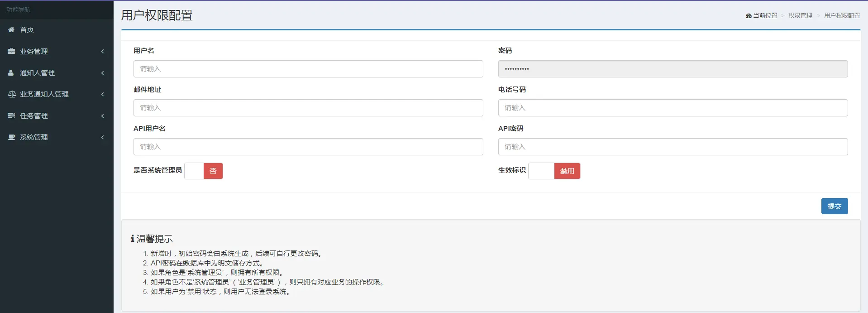Expand the 业务通知人管理 chevron arrow
This screenshot has width=868, height=313.
(103, 94)
